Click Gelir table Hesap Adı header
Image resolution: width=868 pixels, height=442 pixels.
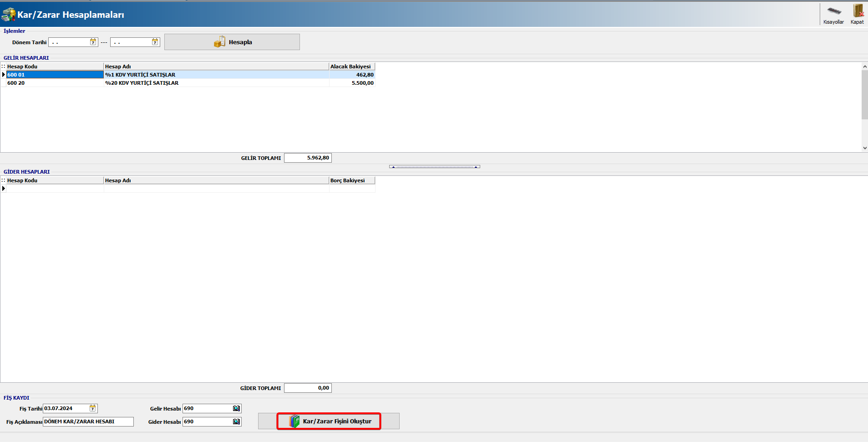click(x=216, y=67)
